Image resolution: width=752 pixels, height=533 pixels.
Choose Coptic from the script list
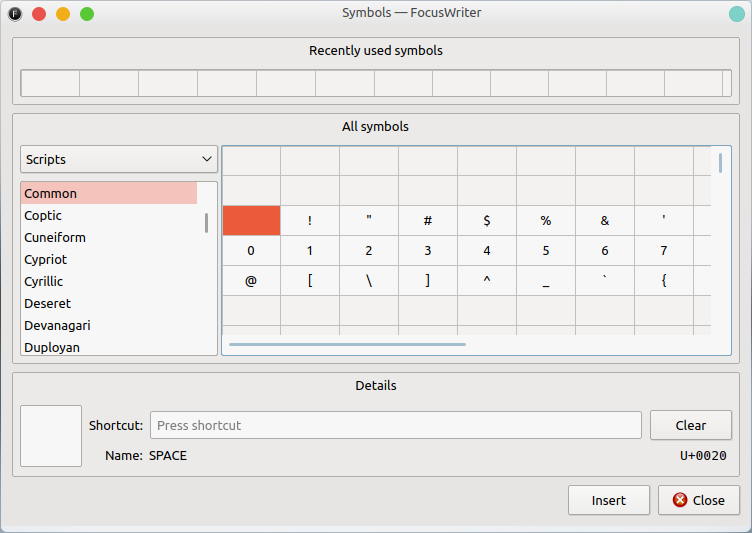pos(43,216)
